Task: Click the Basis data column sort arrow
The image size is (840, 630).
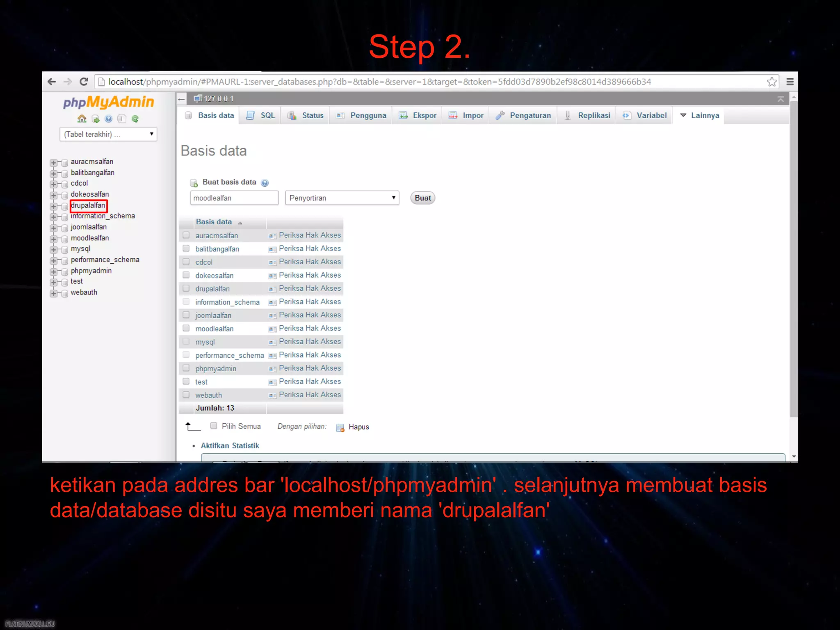Action: click(x=240, y=223)
